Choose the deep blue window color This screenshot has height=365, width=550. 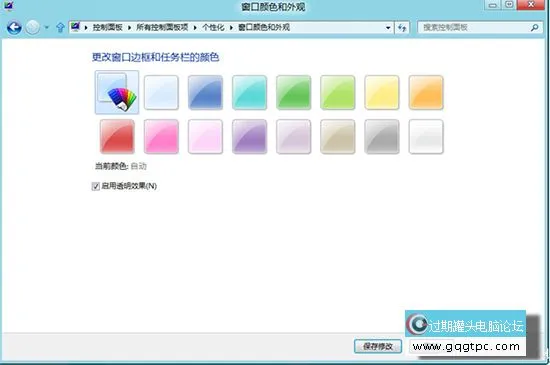[x=205, y=93]
